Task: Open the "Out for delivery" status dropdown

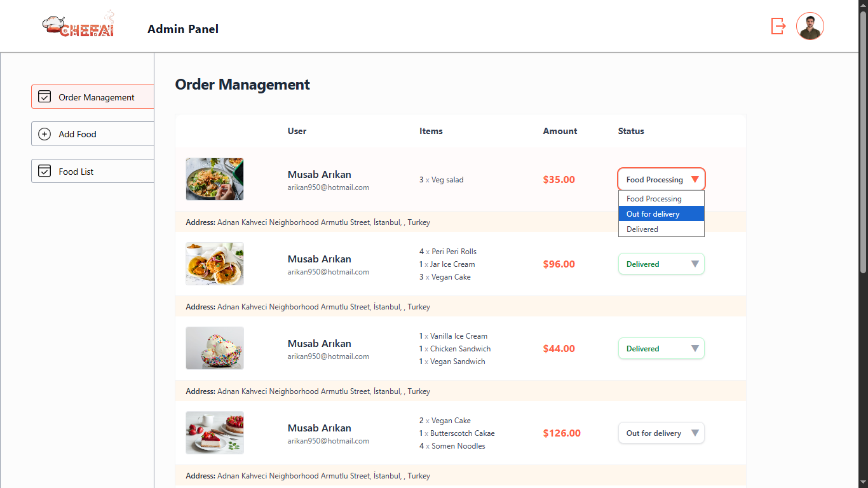Action: tap(661, 433)
